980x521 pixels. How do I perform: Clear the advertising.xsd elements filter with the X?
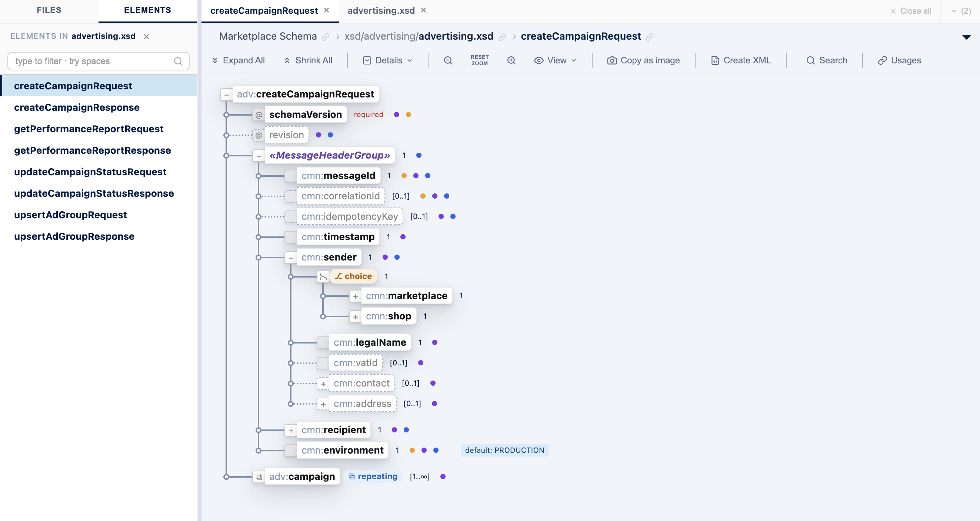pyautogui.click(x=146, y=37)
